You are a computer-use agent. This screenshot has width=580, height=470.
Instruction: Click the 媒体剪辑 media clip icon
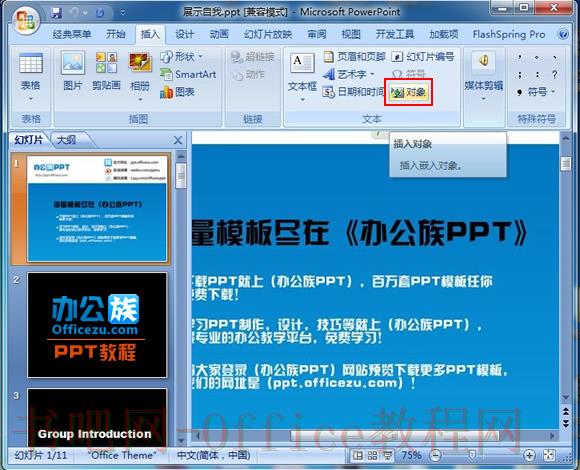pos(484,62)
